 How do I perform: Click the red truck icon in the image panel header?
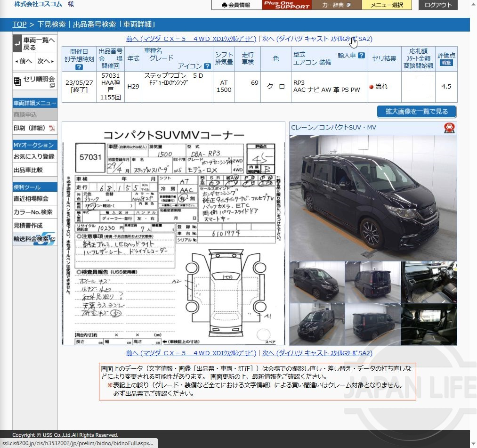[449, 127]
